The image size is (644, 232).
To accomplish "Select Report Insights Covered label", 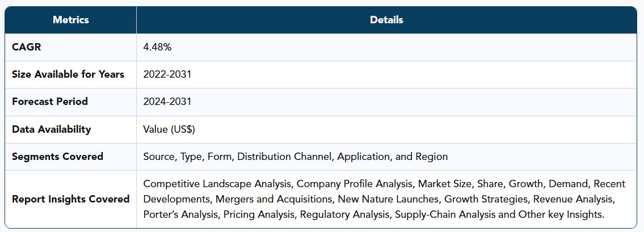I will (71, 199).
